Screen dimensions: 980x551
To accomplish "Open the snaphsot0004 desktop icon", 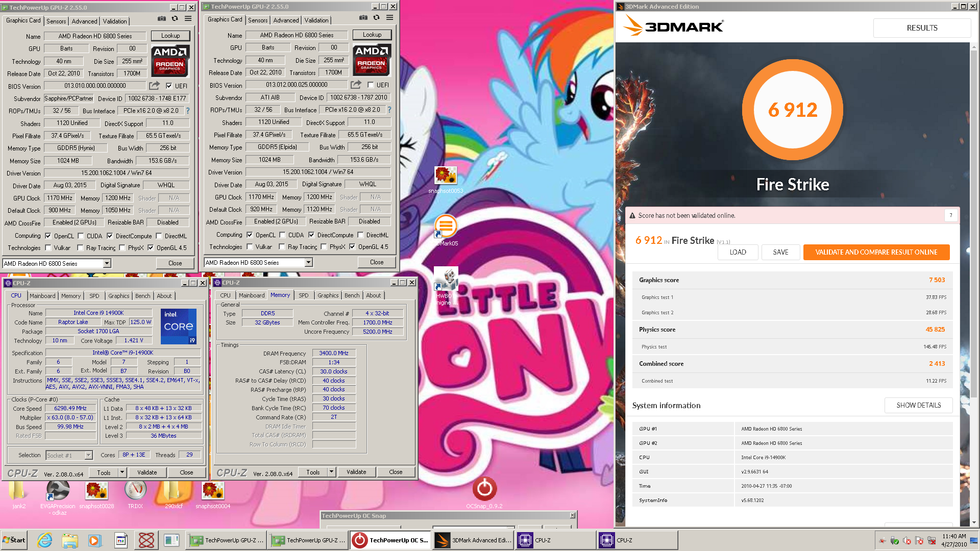I will coord(213,494).
